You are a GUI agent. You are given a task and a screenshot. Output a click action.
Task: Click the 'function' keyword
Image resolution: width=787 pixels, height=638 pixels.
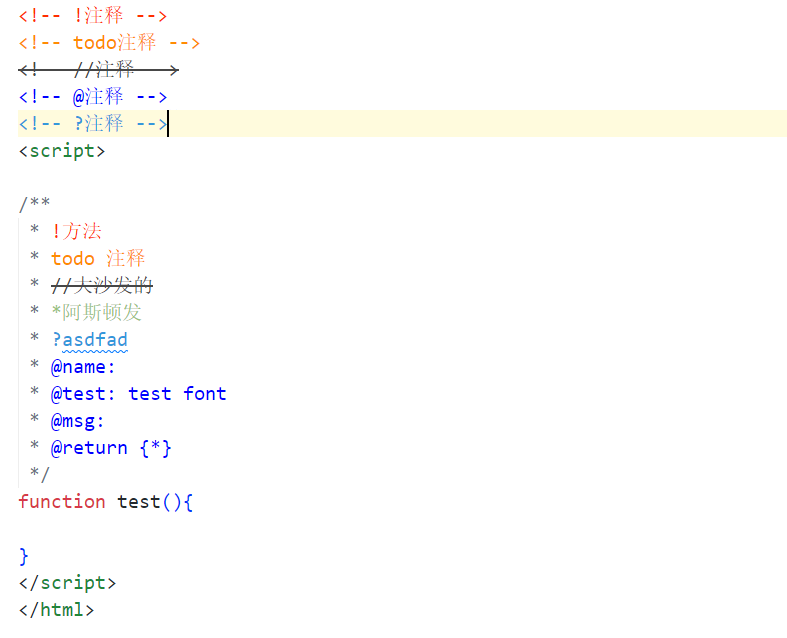pyautogui.click(x=62, y=502)
